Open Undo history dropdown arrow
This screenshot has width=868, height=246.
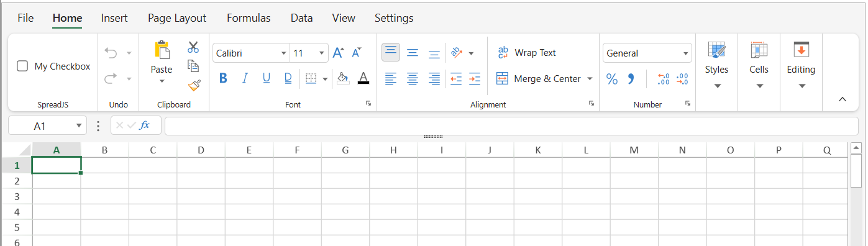click(129, 53)
